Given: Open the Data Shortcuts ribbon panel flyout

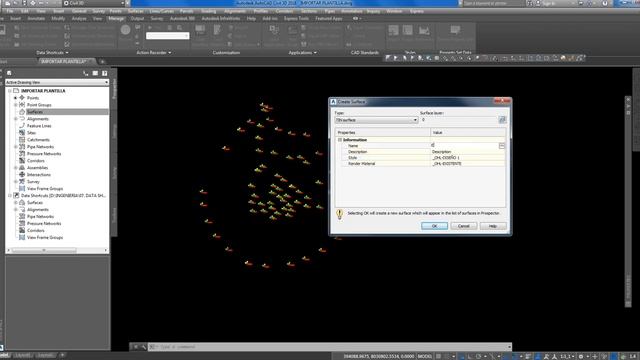Looking at the screenshot, I should point(52,53).
